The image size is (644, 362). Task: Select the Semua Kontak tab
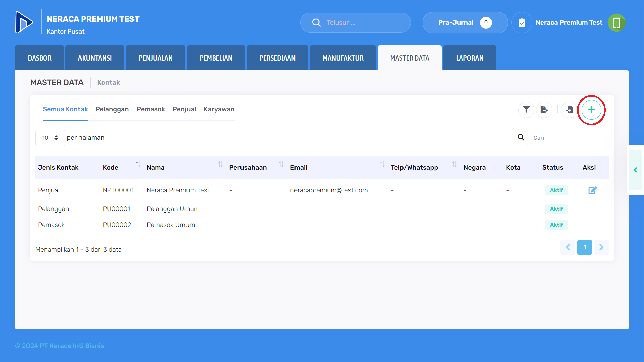coord(65,109)
